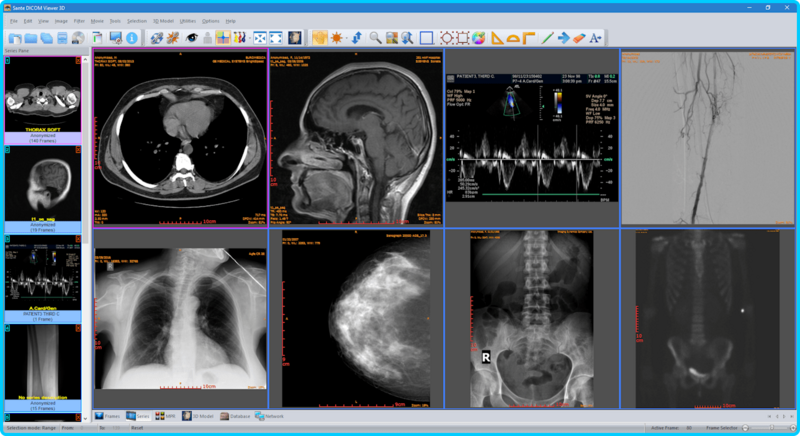The width and height of the screenshot is (800, 436).
Task: Select the blue square rectangle tool
Action: coord(426,38)
